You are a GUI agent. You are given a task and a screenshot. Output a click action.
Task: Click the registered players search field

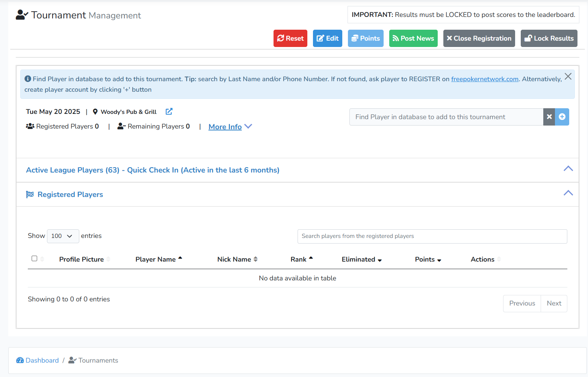(x=432, y=236)
